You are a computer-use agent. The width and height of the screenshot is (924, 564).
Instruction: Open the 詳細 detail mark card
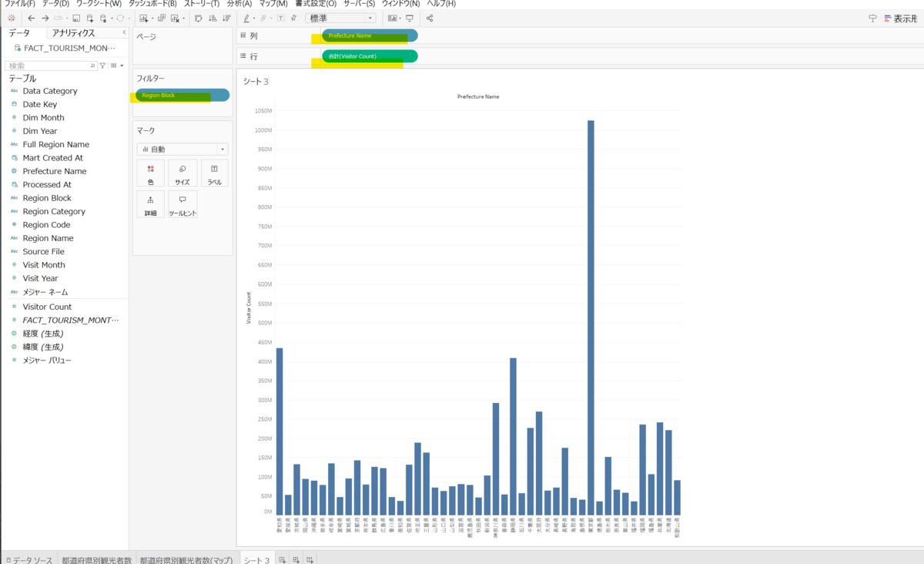[x=150, y=204]
